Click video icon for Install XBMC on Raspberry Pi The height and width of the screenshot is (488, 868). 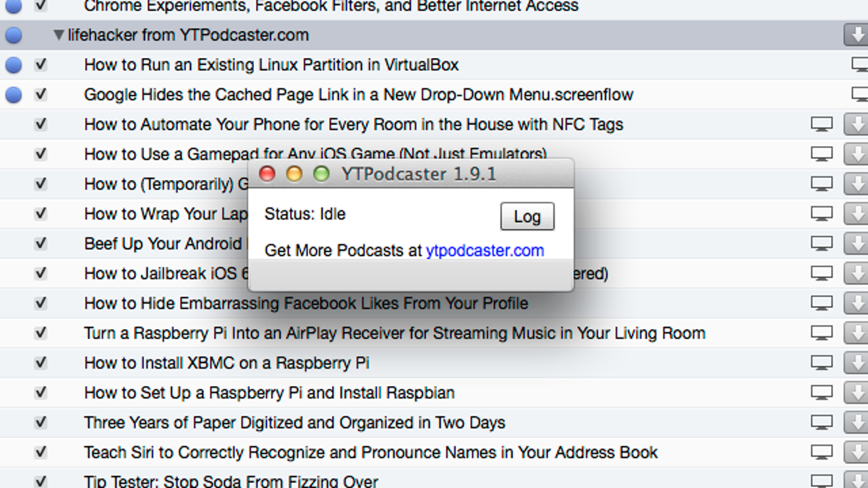[x=822, y=363]
